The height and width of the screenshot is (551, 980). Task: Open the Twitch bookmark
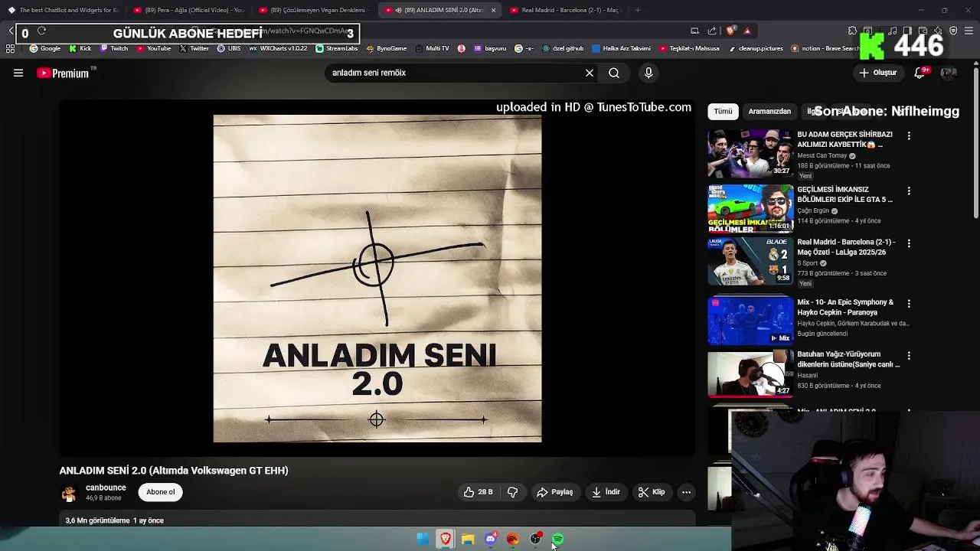click(x=114, y=48)
